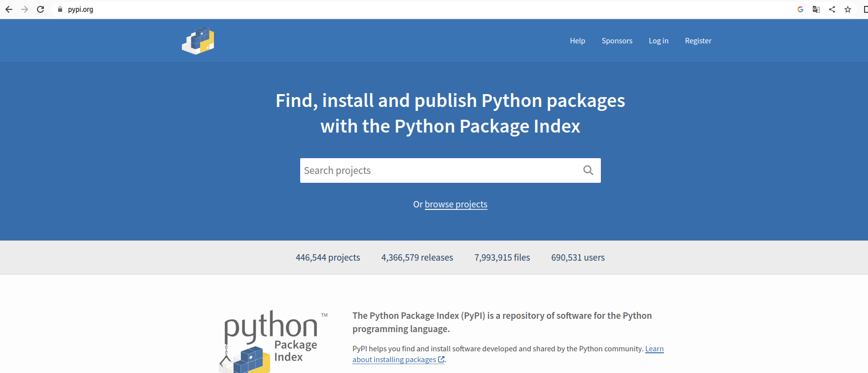
Task: Go to the Sponsors page
Action: 617,41
